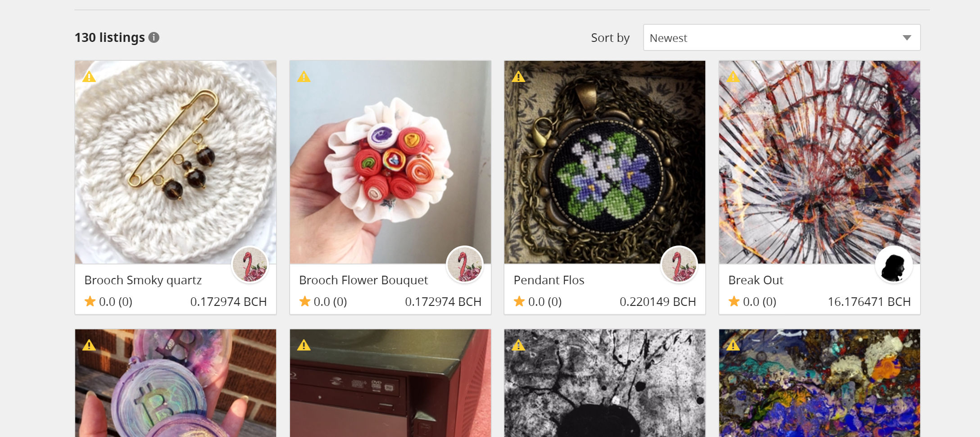The width and height of the screenshot is (980, 437).
Task: View the colorful abstract painting thumbnail
Action: click(820, 383)
